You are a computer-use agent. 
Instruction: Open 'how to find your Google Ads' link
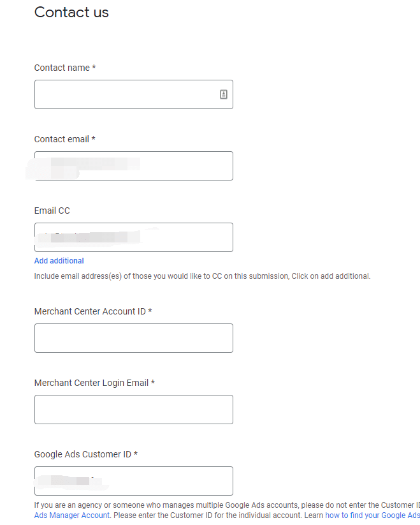[x=372, y=515]
